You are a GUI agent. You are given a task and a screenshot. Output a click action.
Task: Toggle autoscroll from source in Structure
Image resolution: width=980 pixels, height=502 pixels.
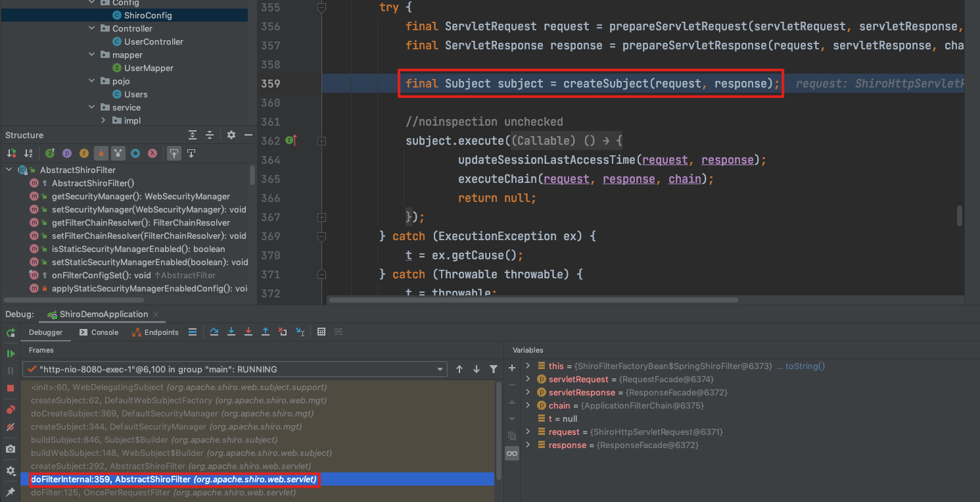pos(191,153)
